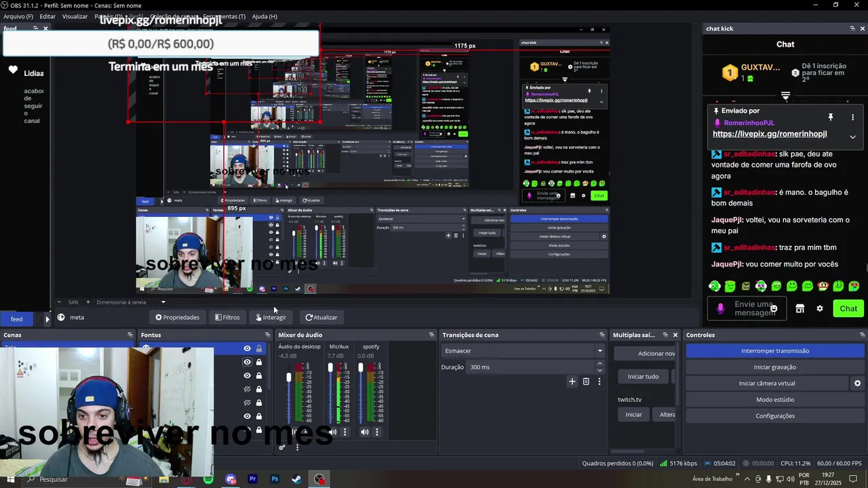Click the pin icon on pinned message
Viewport: 868px width, 488px height.
[x=830, y=117]
